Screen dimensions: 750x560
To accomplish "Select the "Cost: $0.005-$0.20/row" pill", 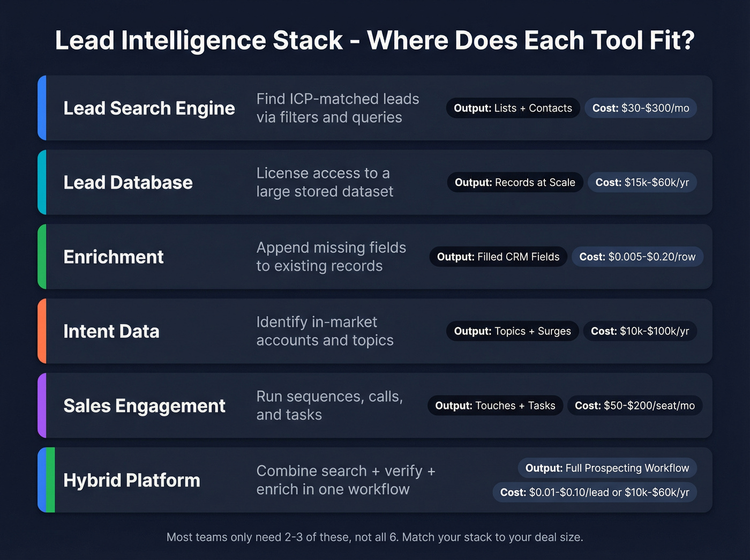I will tap(637, 257).
